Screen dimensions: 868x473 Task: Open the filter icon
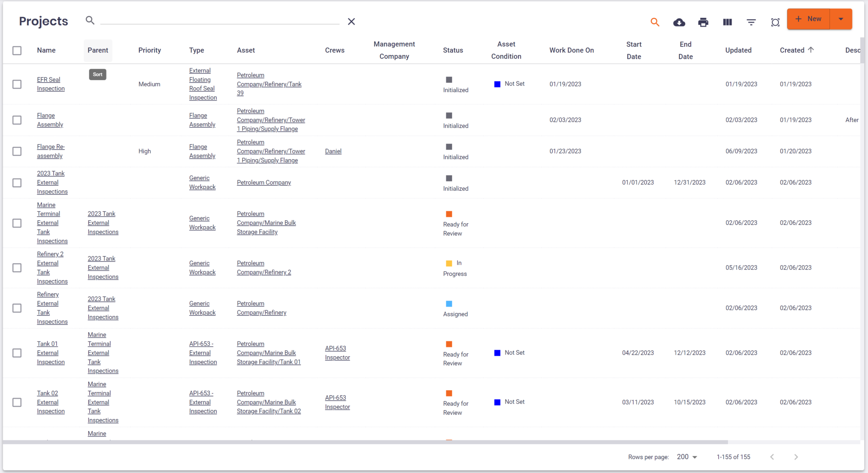[751, 22]
